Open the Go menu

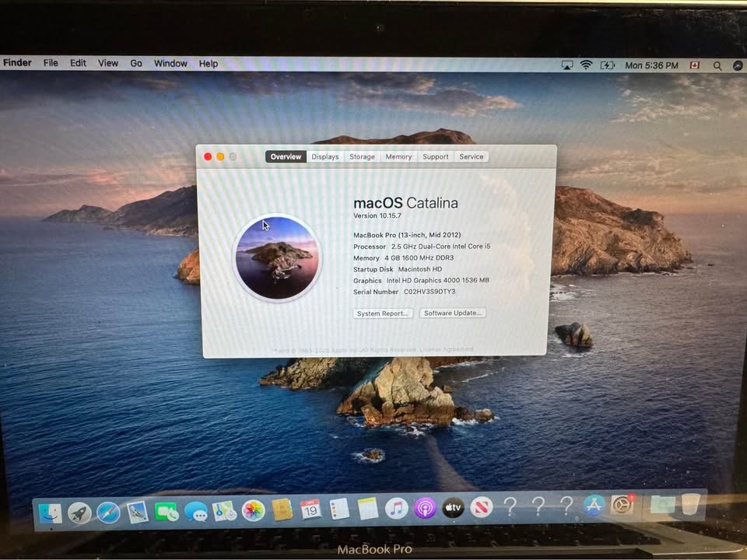tap(136, 63)
